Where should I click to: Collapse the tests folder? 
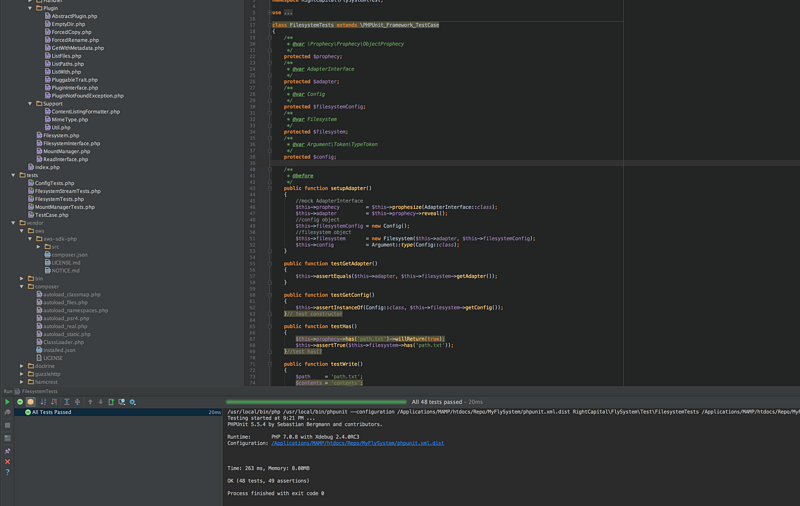pos(13,175)
